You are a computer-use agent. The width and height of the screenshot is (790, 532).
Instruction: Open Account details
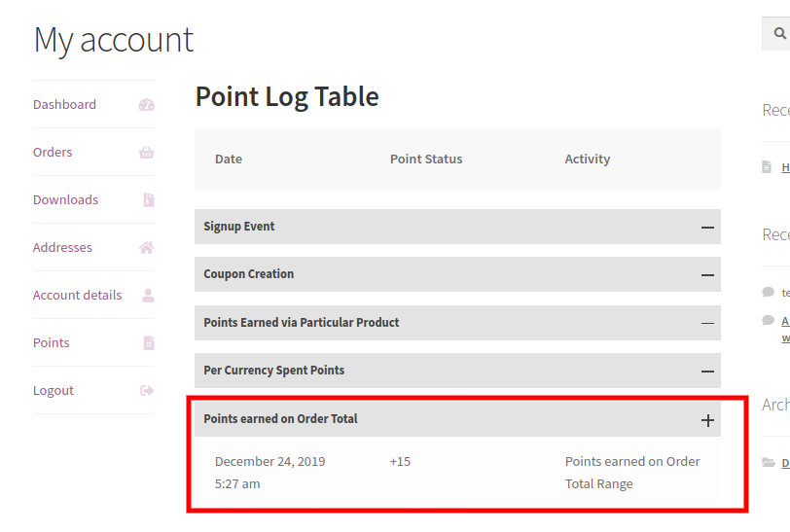(78, 295)
